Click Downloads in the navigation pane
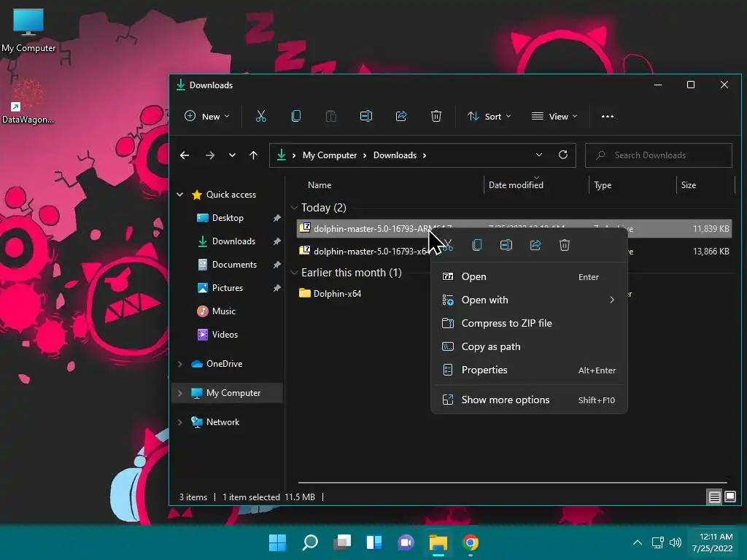Viewport: 747px width, 560px height. [x=233, y=241]
